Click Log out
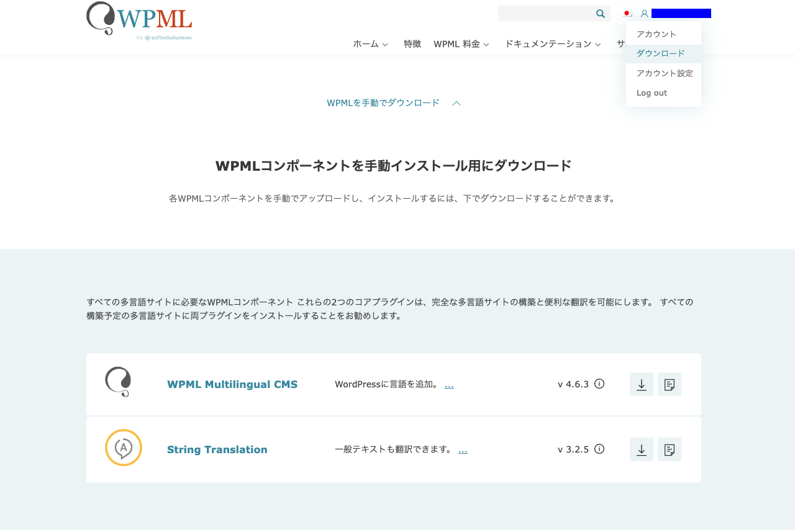The height and width of the screenshot is (532, 795). click(652, 93)
